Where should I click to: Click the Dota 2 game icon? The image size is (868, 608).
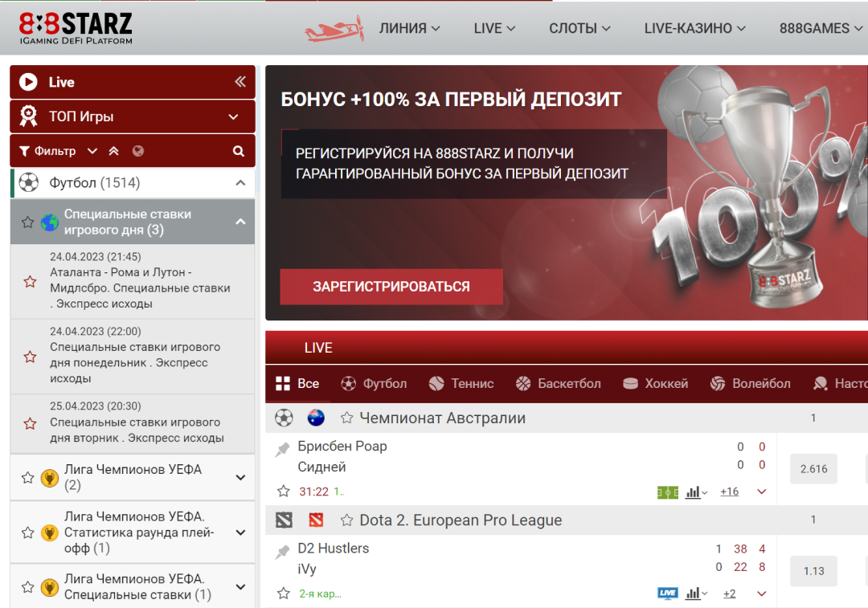(x=284, y=520)
